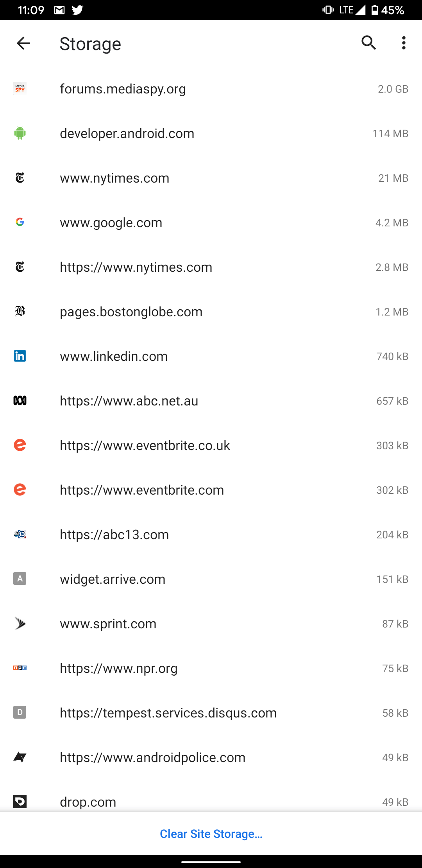This screenshot has width=422, height=868.
Task: Open https://www.androidpolice.com entry
Action: pos(211,757)
